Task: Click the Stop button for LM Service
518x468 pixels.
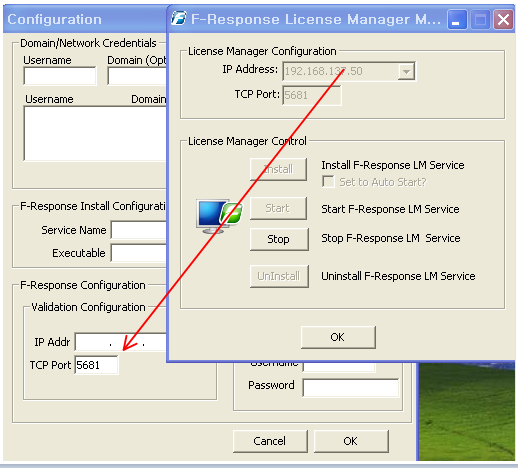Action: [x=279, y=239]
